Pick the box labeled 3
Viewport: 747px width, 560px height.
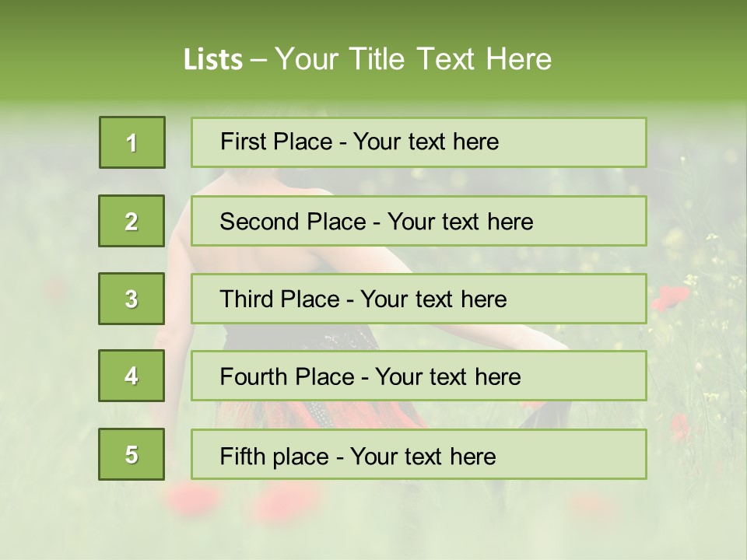132,299
